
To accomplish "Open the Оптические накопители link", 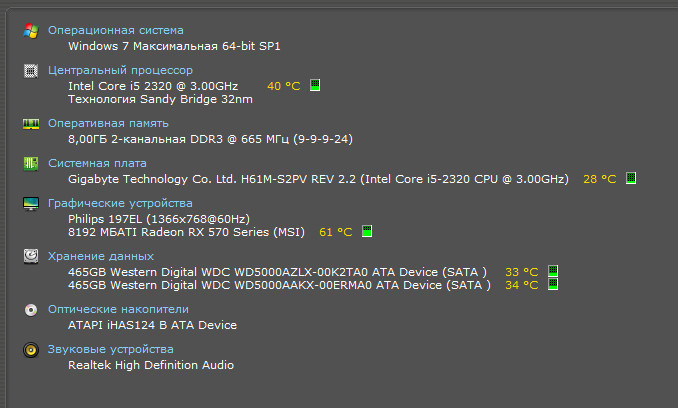I will point(118,309).
